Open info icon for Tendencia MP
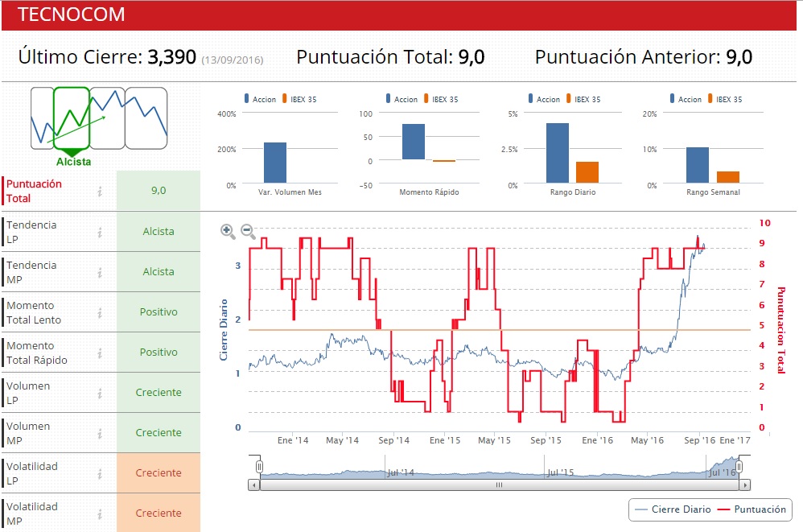This screenshot has width=803, height=532. 100,272
